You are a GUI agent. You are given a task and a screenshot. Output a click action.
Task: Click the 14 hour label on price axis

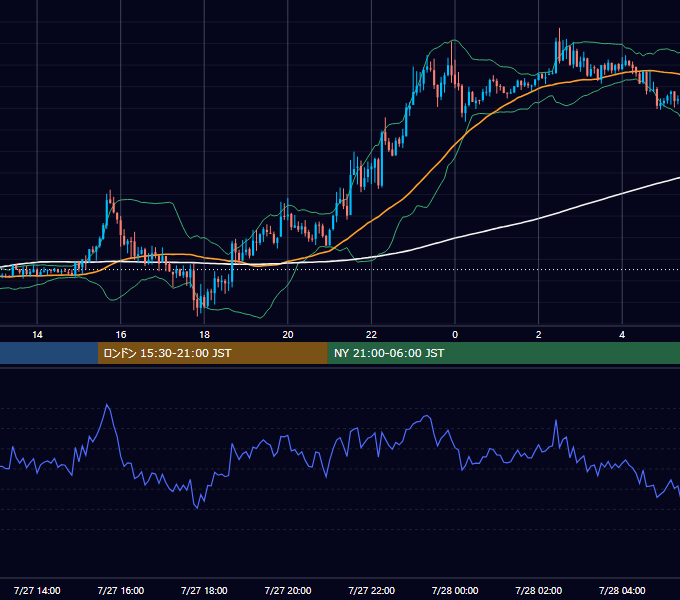37,335
